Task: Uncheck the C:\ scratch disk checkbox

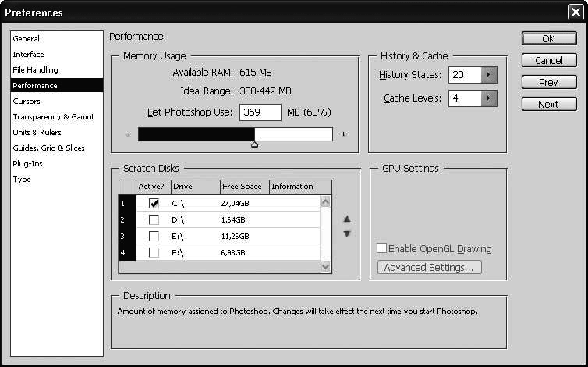Action: (154, 203)
